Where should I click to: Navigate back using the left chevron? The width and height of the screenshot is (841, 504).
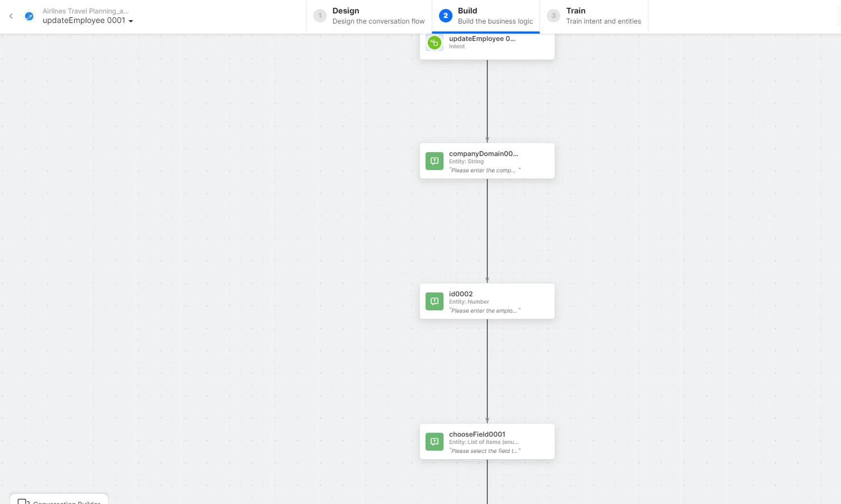coord(11,16)
